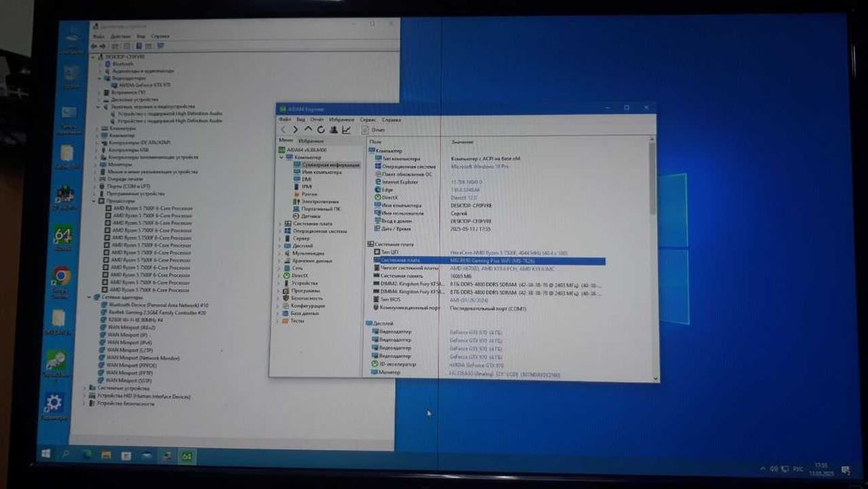Collapse the Компьютер node in AIDA64 tree
868x489 pixels.
pyautogui.click(x=281, y=157)
